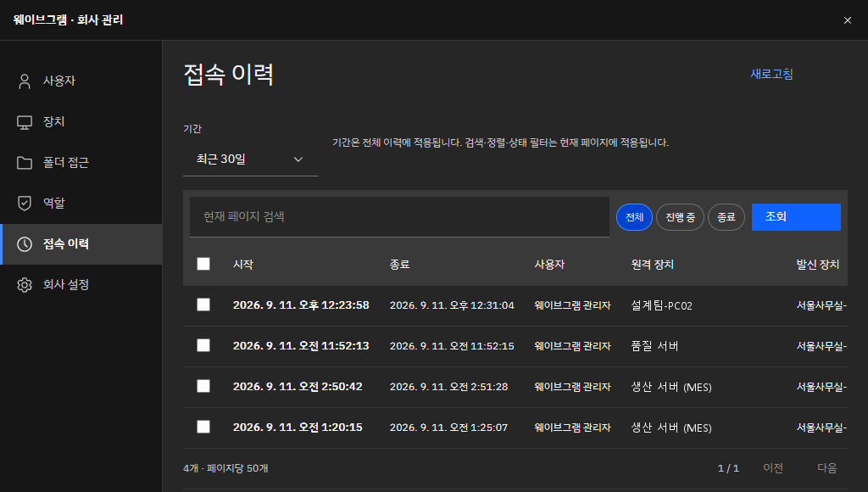Focus the 현재 페이지 검색 field
Screen dimensions: 868x492
click(x=399, y=216)
